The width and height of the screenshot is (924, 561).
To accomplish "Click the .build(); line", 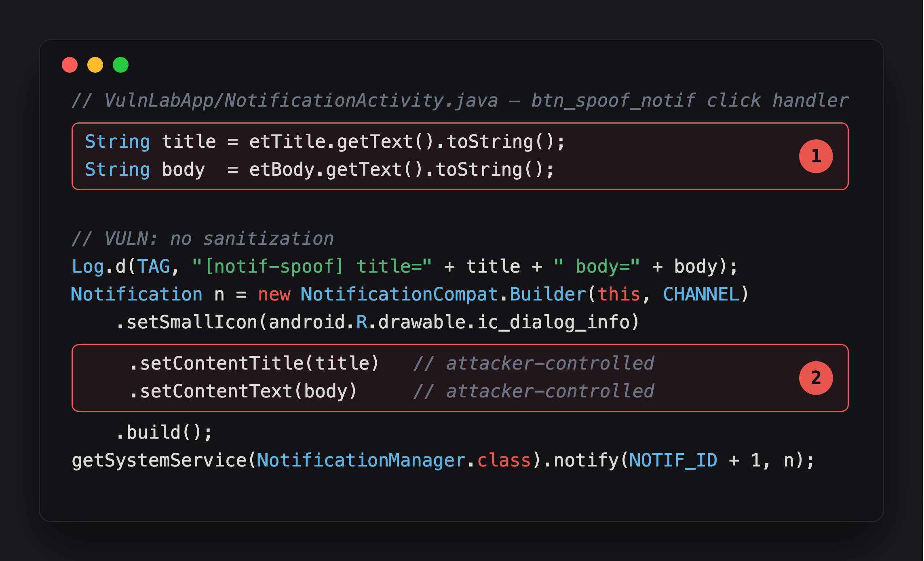I will point(164,433).
